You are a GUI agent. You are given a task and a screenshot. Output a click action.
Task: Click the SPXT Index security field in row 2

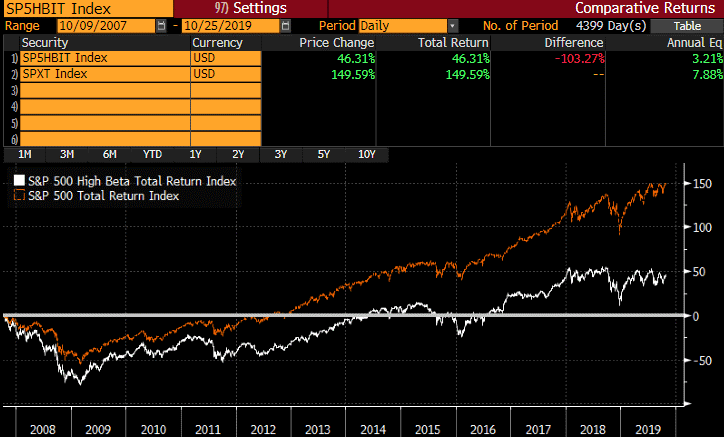pos(105,74)
